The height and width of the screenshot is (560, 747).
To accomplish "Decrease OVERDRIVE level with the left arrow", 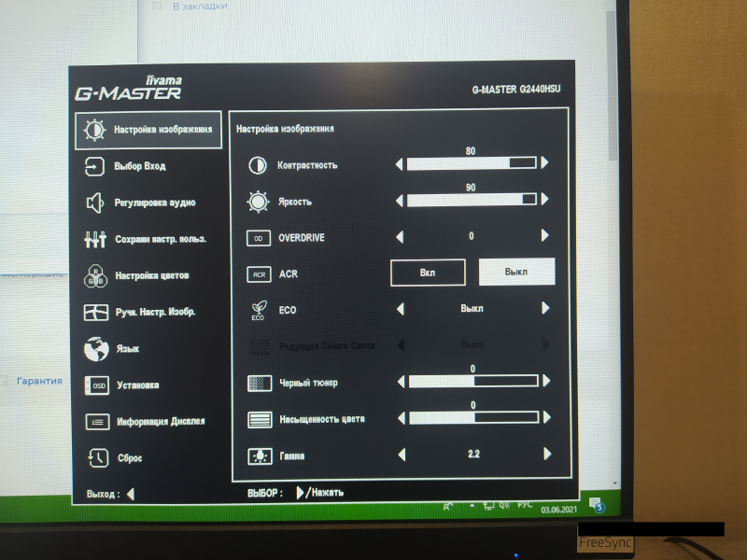I will coord(401,236).
